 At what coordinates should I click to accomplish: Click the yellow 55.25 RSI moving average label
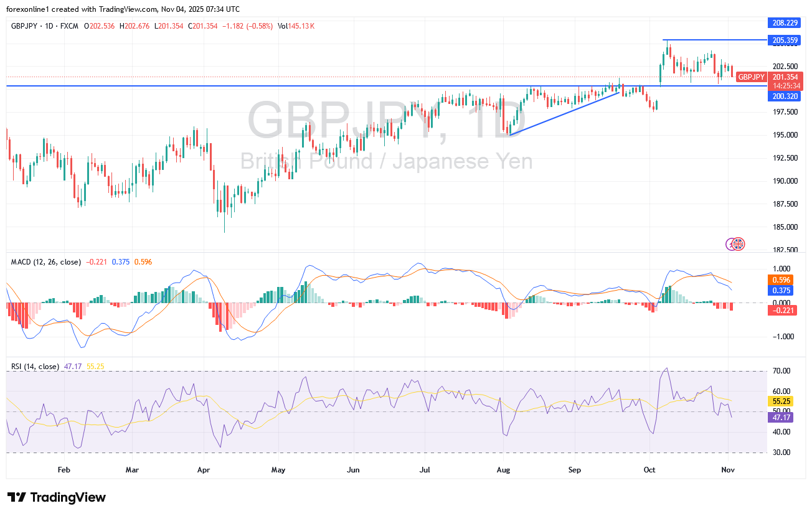point(781,401)
